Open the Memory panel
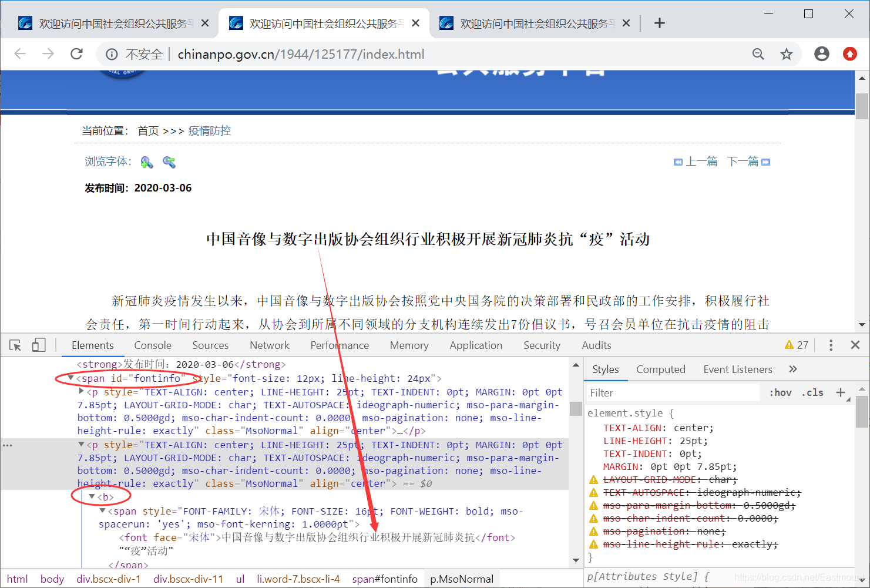Viewport: 870px width, 588px height. [x=409, y=345]
